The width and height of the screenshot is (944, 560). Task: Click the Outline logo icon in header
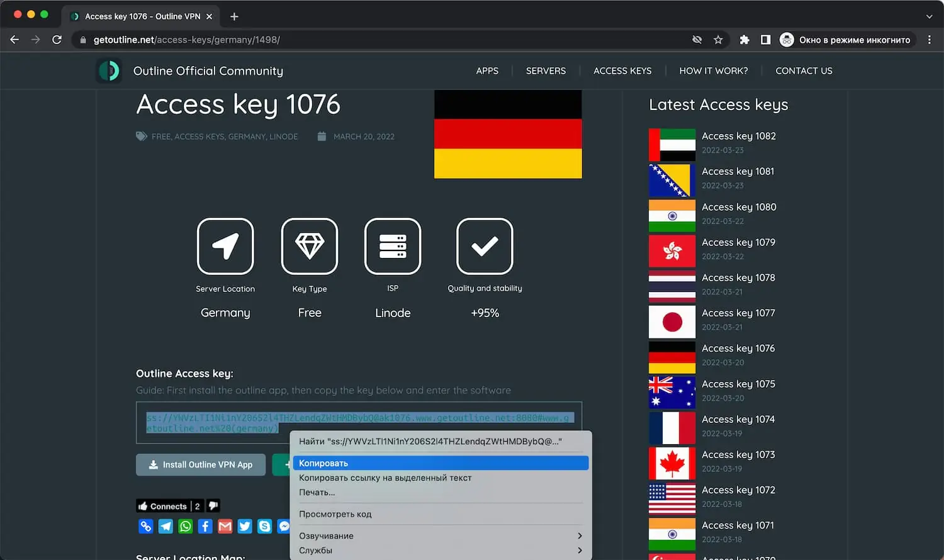109,71
